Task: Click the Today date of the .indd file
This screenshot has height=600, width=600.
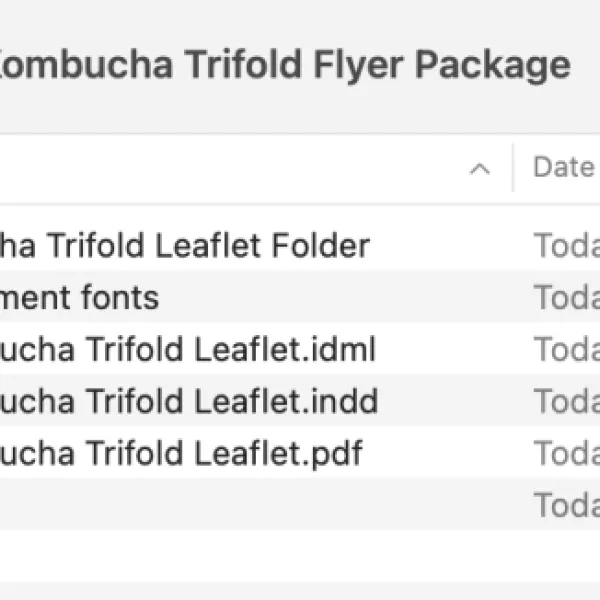Action: [567, 401]
